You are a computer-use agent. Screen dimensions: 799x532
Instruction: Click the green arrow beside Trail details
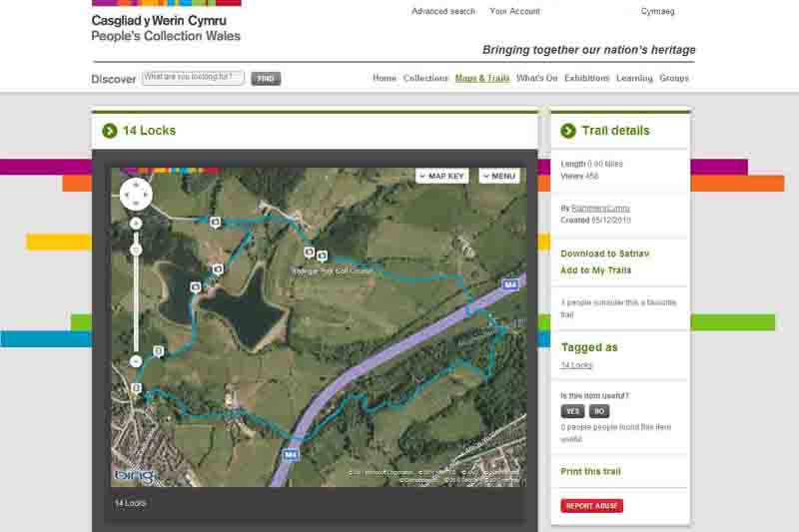point(568,131)
